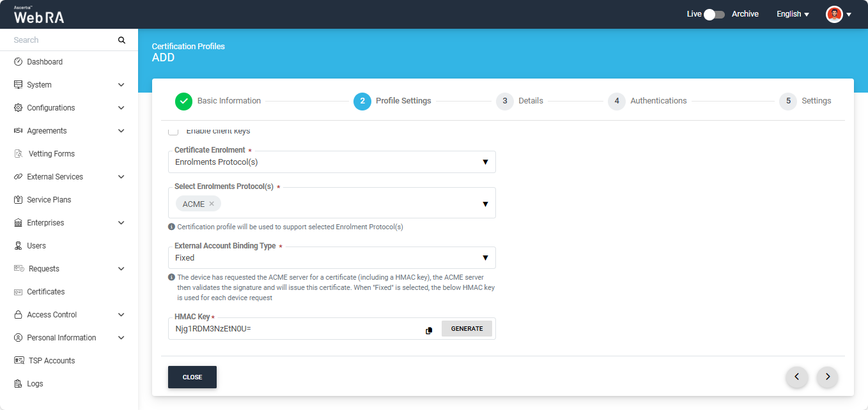Tick the Enable client keys checkbox
868x410 pixels.
tap(173, 131)
